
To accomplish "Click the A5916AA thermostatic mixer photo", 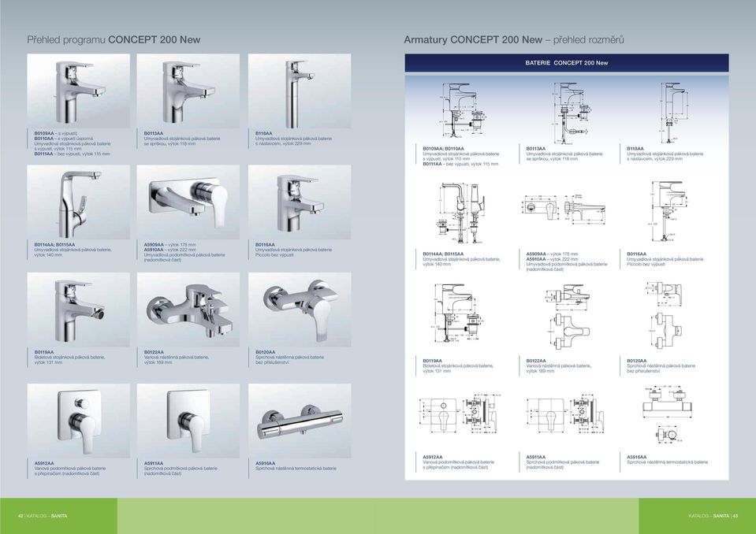I will click(x=300, y=421).
